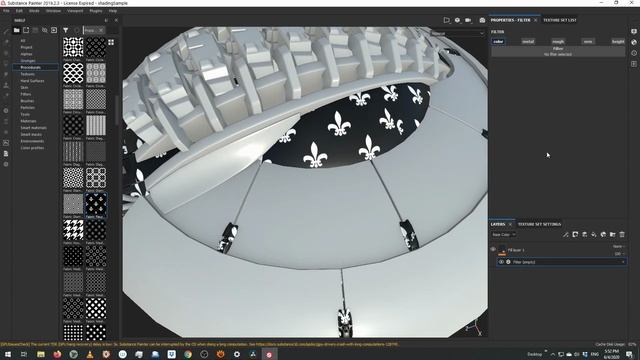Image resolution: width=640 pixels, height=360 pixels.
Task: Close the Shelf panel
Action: 116,20
